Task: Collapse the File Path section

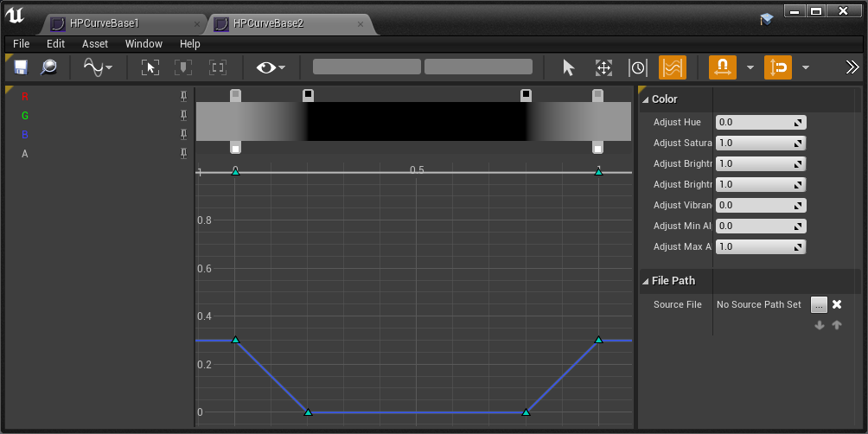Action: [x=645, y=281]
